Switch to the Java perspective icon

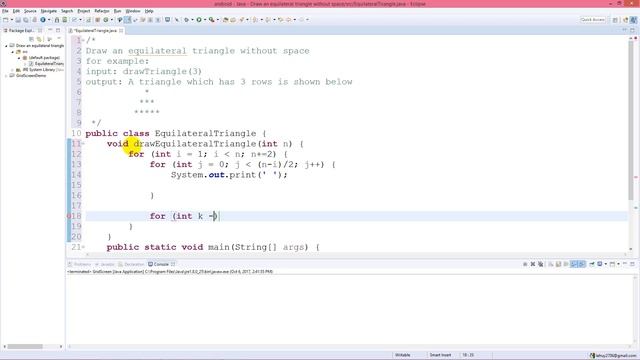click(x=633, y=20)
